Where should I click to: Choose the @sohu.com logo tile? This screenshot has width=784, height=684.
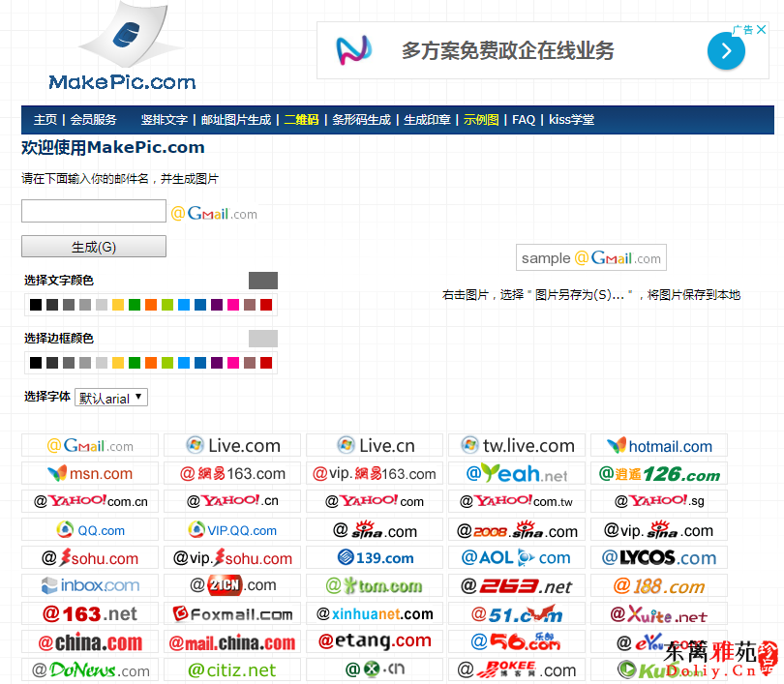pos(90,557)
